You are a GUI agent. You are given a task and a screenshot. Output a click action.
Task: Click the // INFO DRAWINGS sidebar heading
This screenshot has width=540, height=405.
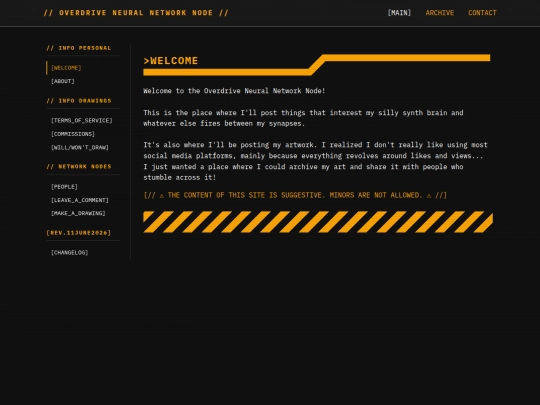click(79, 101)
